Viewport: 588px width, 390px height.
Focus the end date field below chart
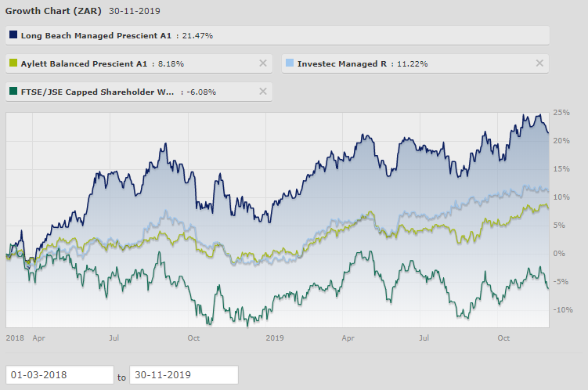[183, 374]
